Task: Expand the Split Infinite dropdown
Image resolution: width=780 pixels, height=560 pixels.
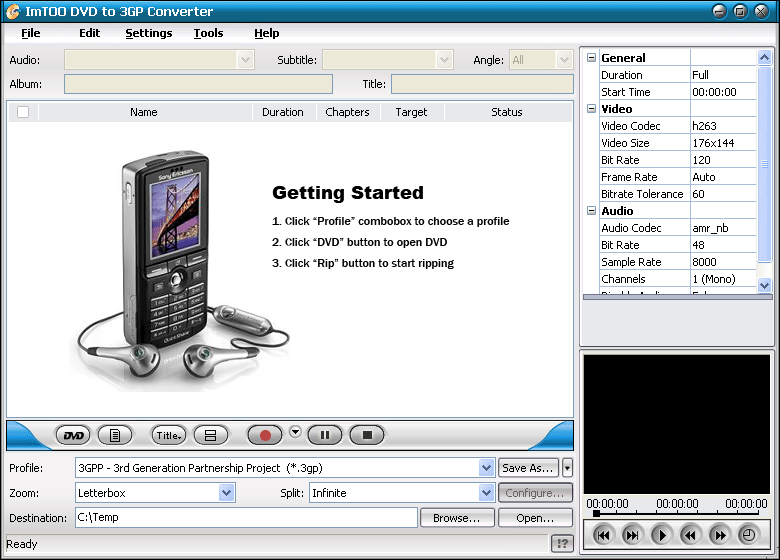Action: [486, 493]
